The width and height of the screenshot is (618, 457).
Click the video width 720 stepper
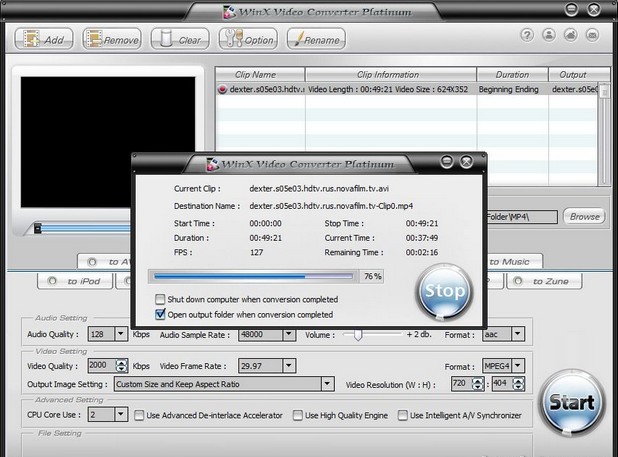[478, 383]
